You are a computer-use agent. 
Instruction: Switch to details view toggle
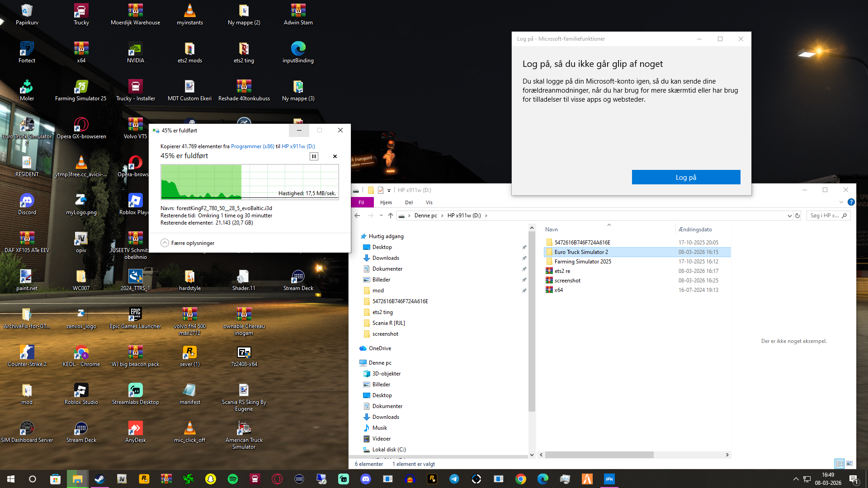840,464
